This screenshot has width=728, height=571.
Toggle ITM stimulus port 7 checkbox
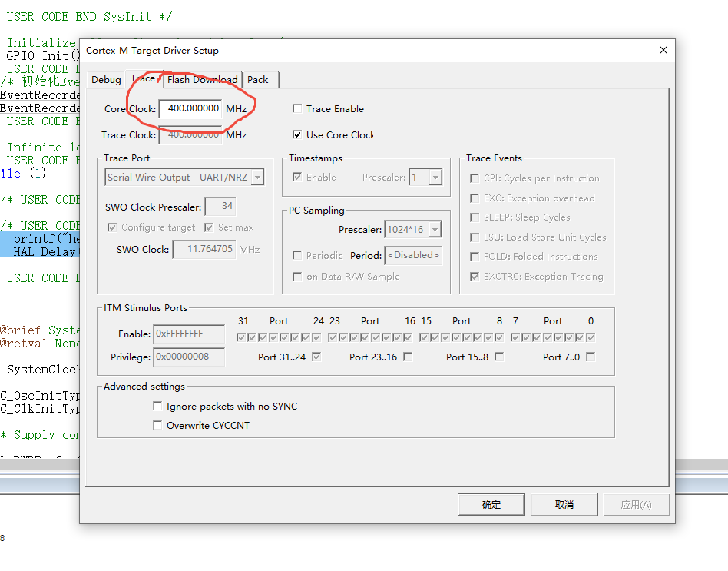coord(515,337)
